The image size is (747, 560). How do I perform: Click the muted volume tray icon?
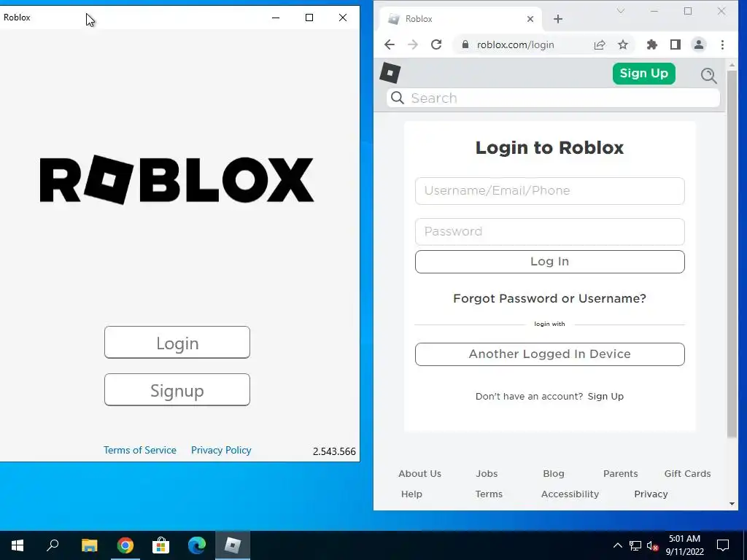(x=652, y=545)
